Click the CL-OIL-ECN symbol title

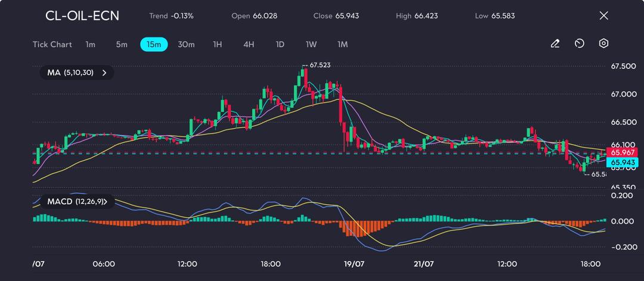pyautogui.click(x=82, y=16)
